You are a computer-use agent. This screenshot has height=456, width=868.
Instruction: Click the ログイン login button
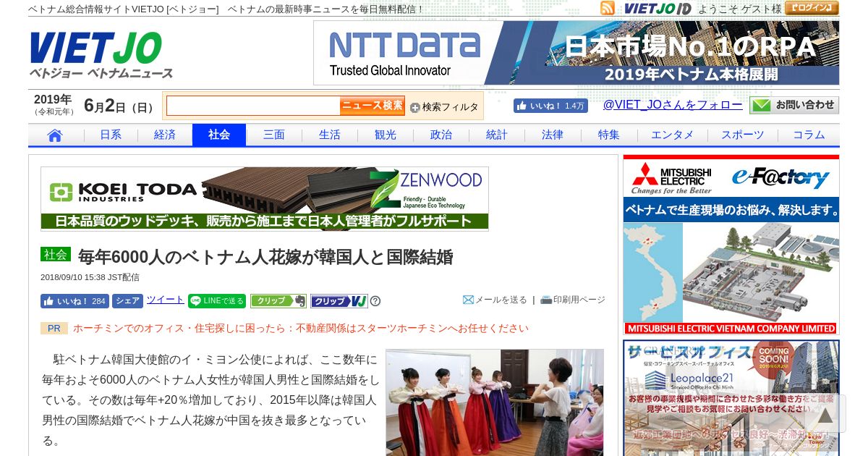[812, 8]
